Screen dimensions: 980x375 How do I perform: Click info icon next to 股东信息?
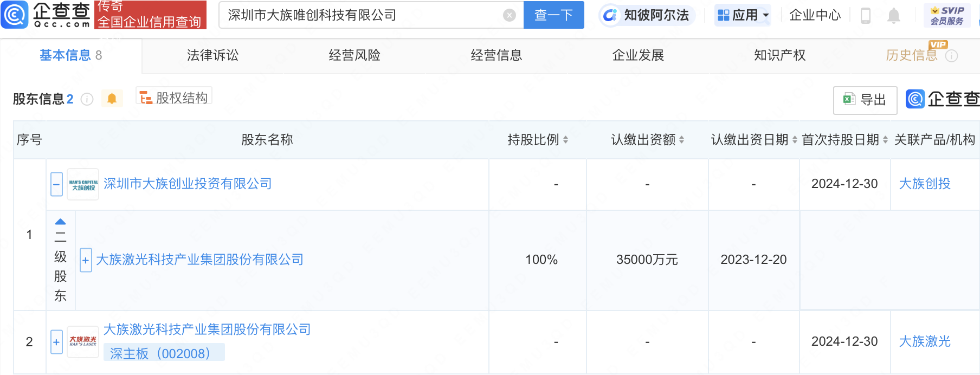(87, 99)
